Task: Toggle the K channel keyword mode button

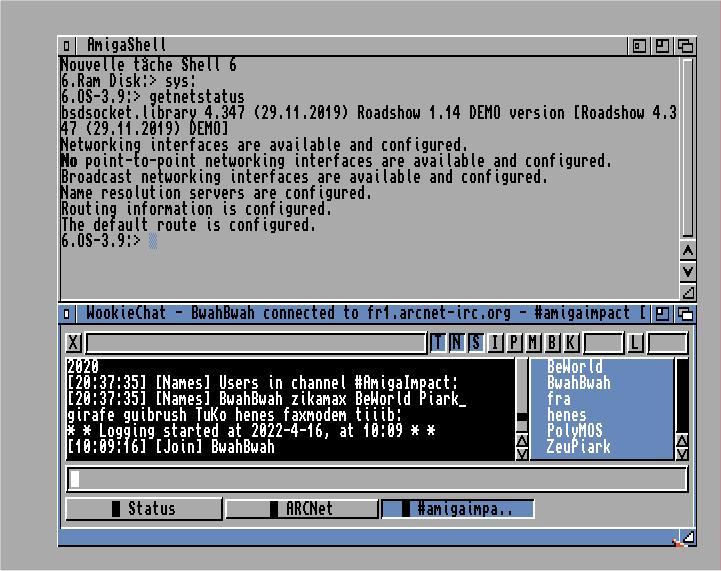Action: [x=571, y=343]
